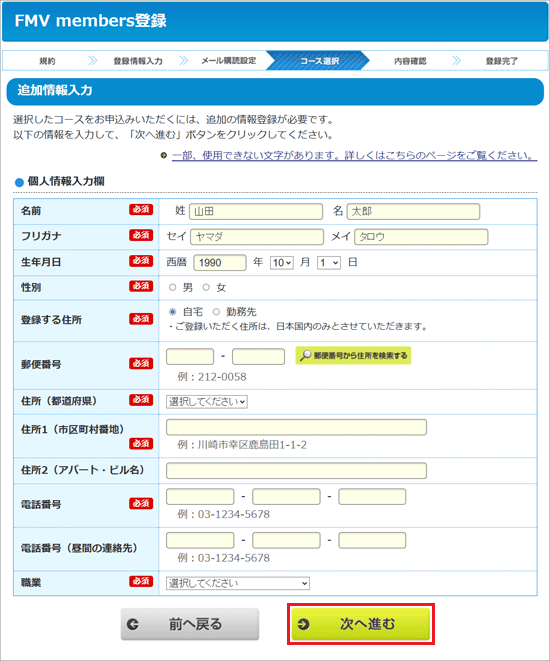Screen dimensions: 550x661
Task: Click the magnifier icon on address search
Action: tap(305, 355)
